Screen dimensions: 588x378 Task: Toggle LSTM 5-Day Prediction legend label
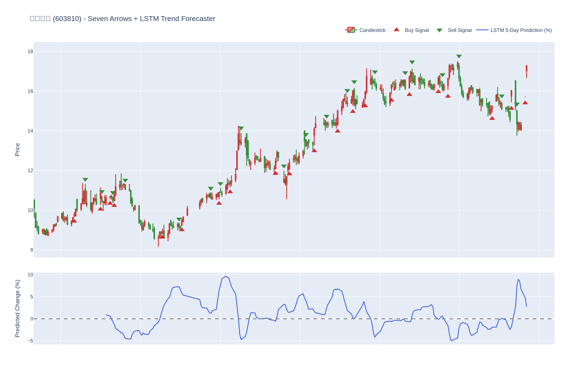521,30
